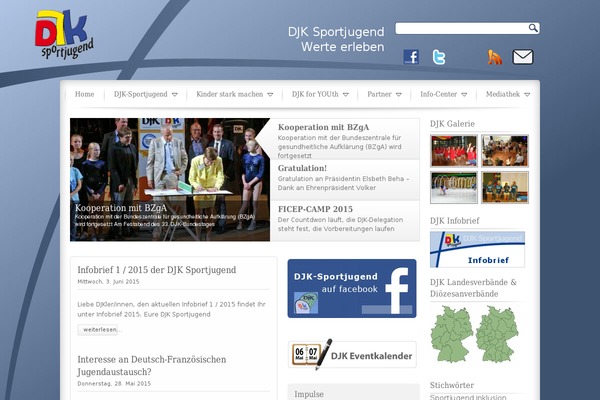Select the FICEP-CAMP 2015 slider entry

pyautogui.click(x=344, y=221)
